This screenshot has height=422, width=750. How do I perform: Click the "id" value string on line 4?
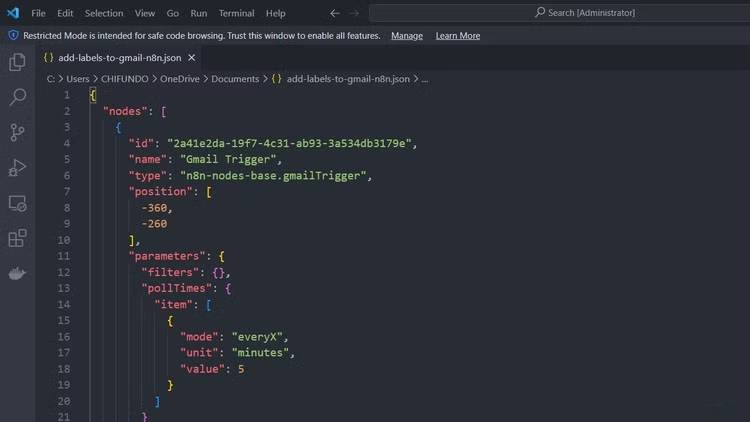289,143
